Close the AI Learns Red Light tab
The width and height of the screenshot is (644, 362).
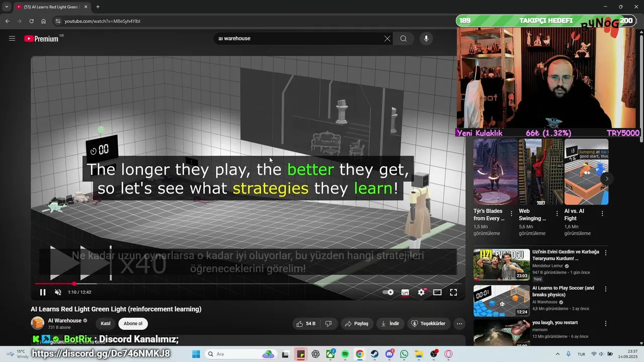[x=86, y=7]
